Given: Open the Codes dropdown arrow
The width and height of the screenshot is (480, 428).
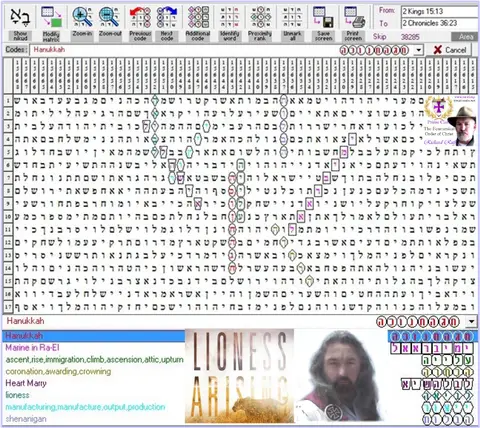Looking at the screenshot, I should point(418,50).
